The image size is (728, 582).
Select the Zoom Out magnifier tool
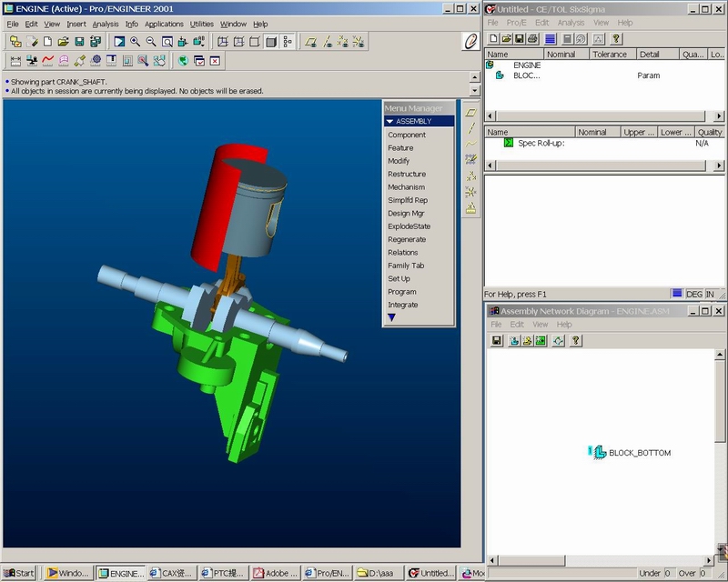[x=151, y=42]
